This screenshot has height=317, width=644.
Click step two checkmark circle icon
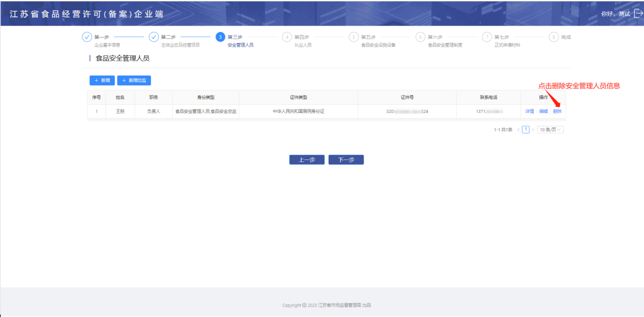tap(154, 37)
